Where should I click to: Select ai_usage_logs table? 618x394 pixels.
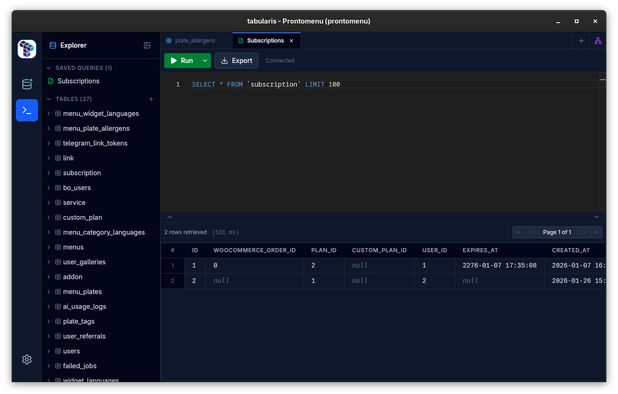click(x=84, y=307)
